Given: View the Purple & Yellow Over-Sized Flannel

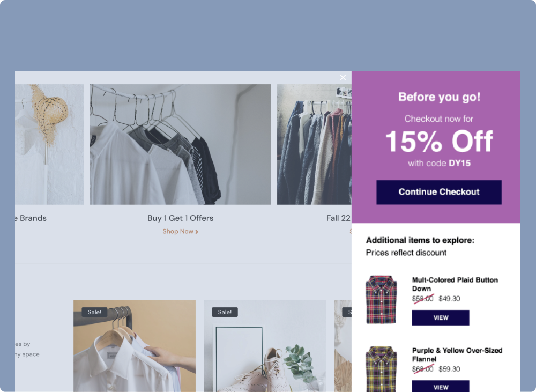Looking at the screenshot, I should pyautogui.click(x=440, y=387).
